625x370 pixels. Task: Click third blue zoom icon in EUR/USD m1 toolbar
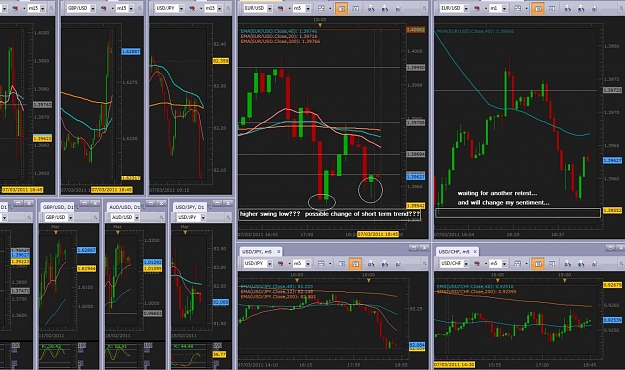[x=595, y=8]
